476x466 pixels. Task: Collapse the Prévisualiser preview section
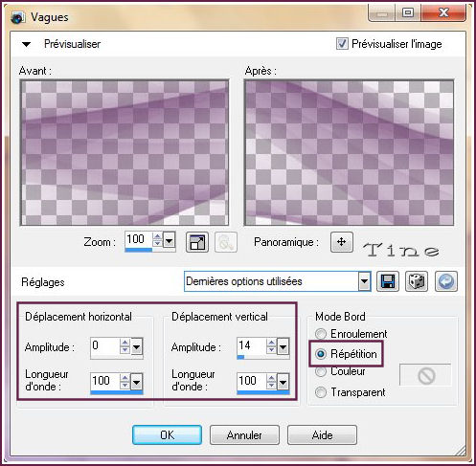26,44
